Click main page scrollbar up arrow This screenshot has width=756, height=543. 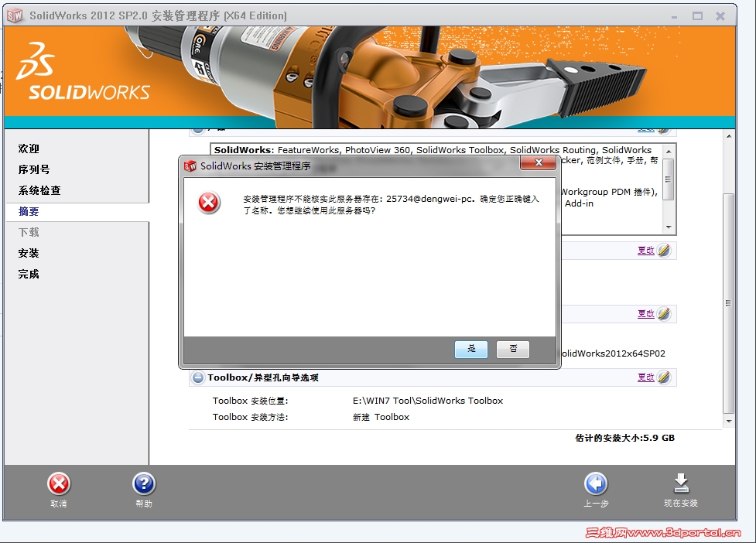click(x=729, y=136)
